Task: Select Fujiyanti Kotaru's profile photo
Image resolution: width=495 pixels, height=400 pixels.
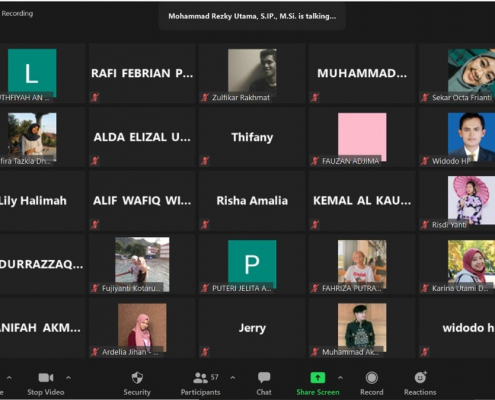Action: (x=142, y=264)
